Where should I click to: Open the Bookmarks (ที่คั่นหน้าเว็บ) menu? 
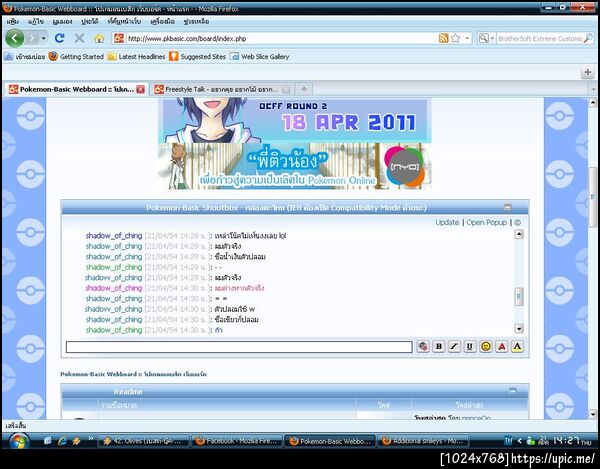click(x=124, y=21)
